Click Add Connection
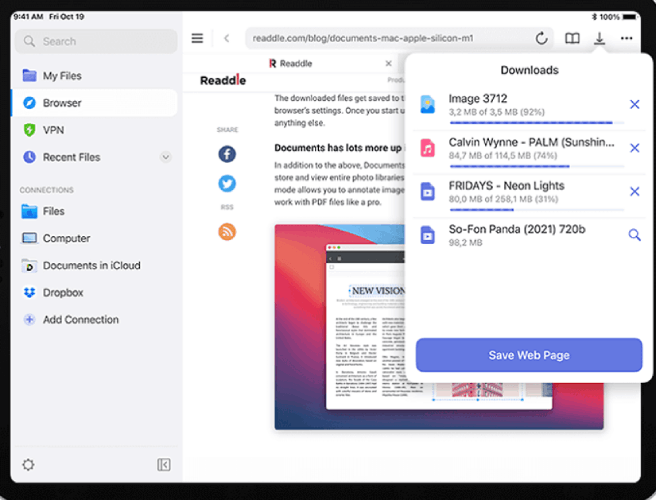This screenshot has height=500, width=656. click(95, 320)
